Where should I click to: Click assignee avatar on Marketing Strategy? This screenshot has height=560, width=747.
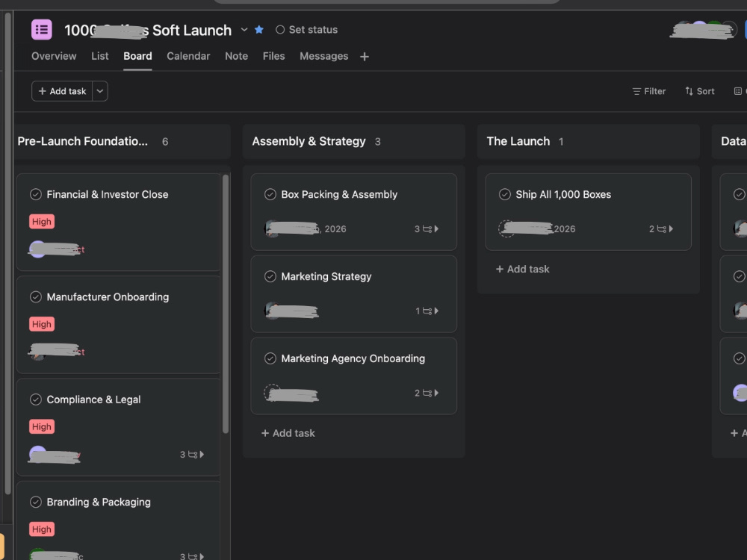272,311
